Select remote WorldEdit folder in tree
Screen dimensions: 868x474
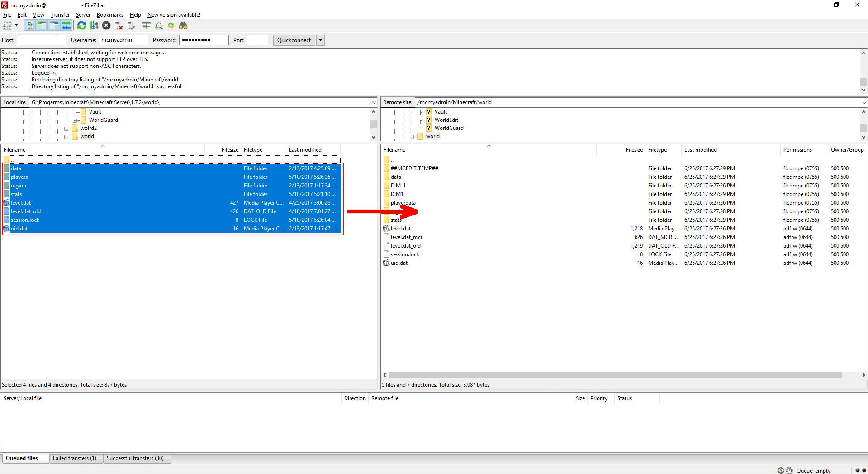(446, 120)
